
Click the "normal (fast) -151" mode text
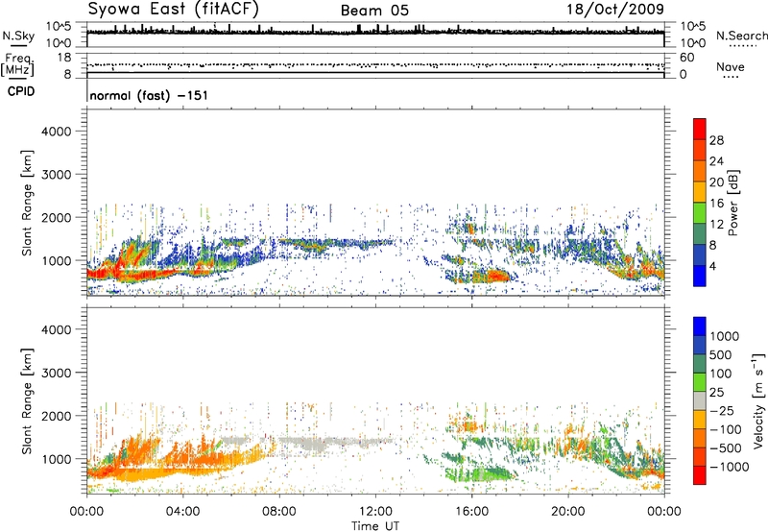pyautogui.click(x=149, y=95)
